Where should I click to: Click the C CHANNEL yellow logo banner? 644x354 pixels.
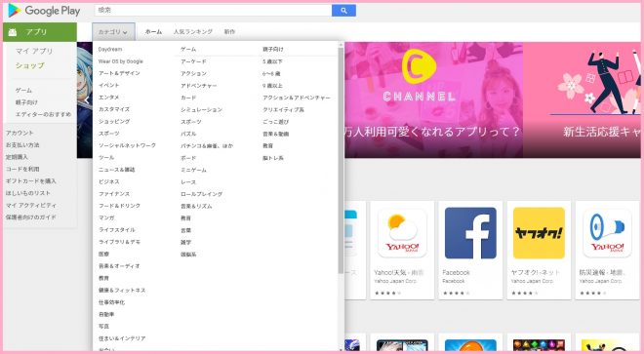[433, 99]
